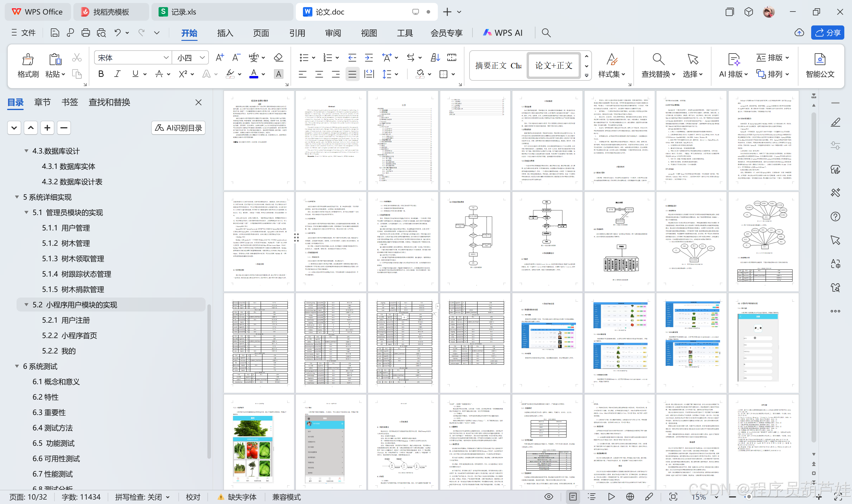Enable right text alignment

pyautogui.click(x=336, y=74)
